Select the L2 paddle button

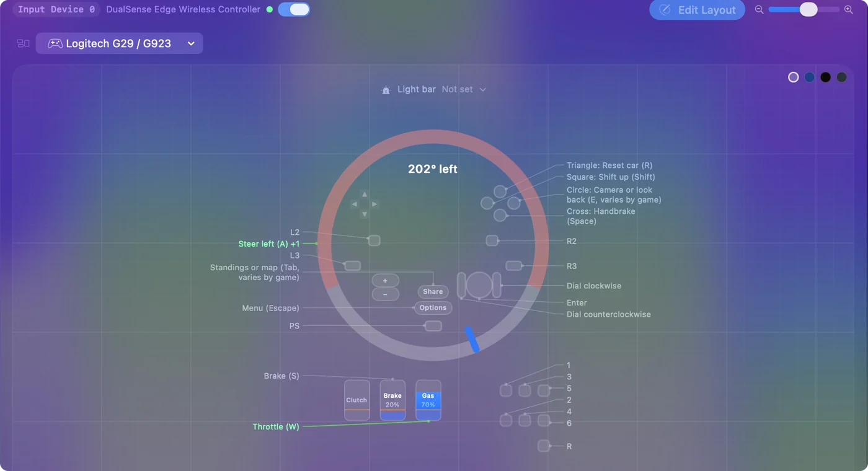tap(374, 240)
